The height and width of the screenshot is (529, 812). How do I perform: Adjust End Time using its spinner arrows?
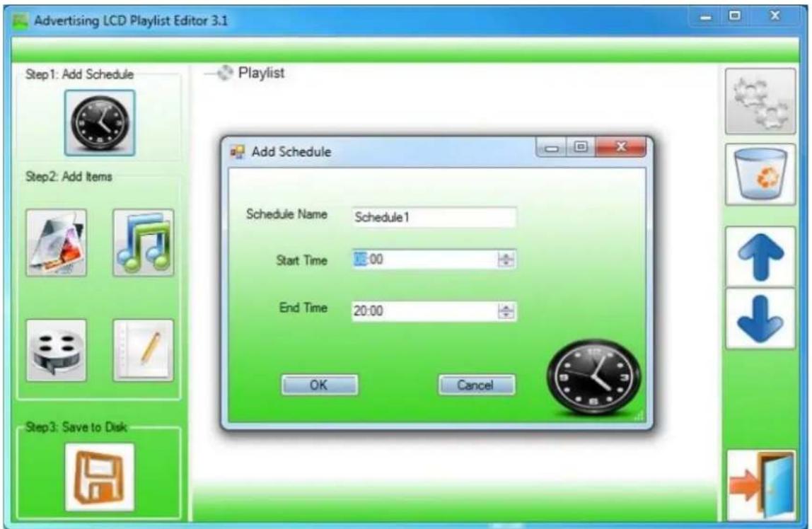point(506,311)
